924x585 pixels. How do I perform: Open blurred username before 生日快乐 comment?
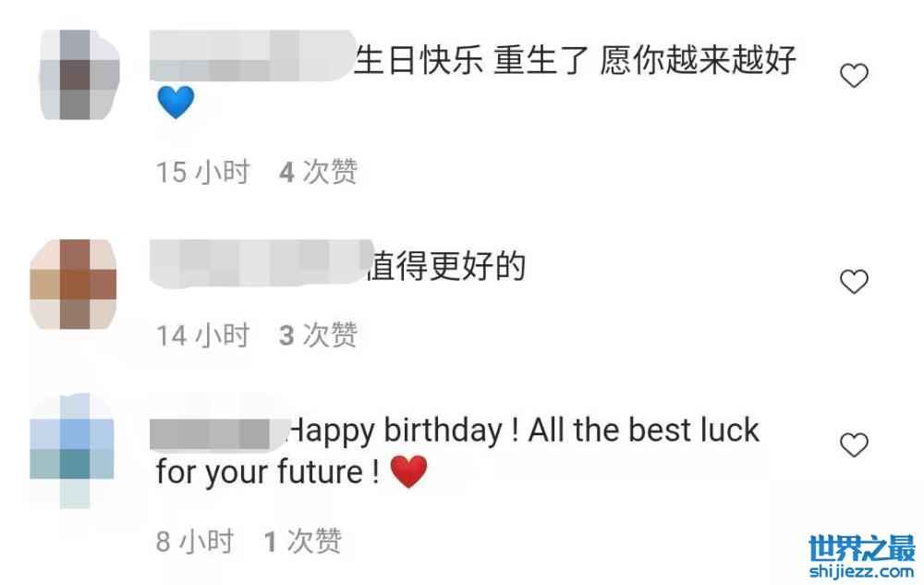tap(252, 55)
